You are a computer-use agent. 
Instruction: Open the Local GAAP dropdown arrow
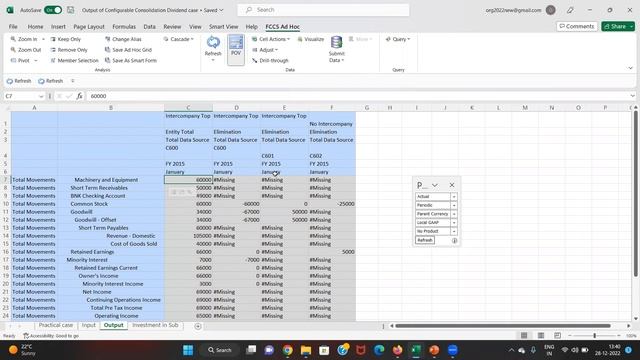454,223
